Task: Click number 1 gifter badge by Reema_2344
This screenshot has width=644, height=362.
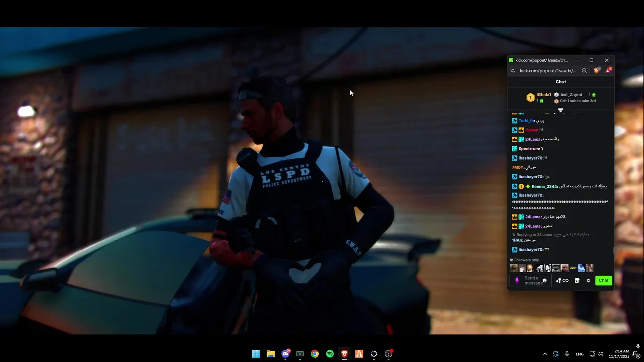Action: pyautogui.click(x=521, y=186)
